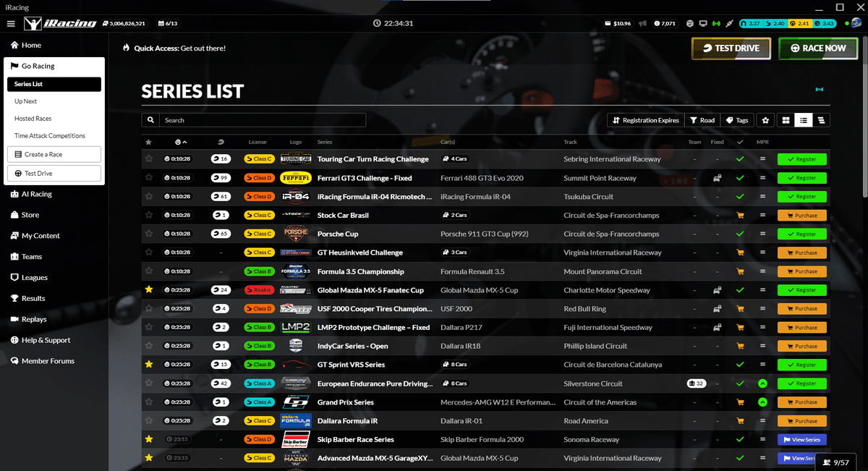The height and width of the screenshot is (471, 868).
Task: Sort by Series column header
Action: 325,142
